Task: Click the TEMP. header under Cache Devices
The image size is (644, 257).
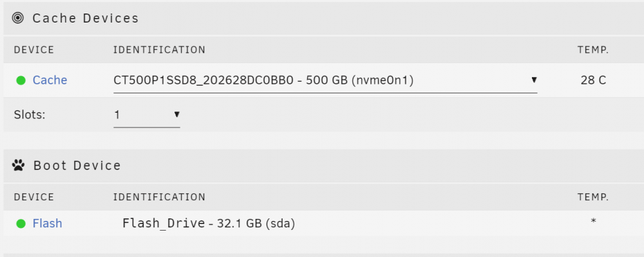Action: (593, 50)
